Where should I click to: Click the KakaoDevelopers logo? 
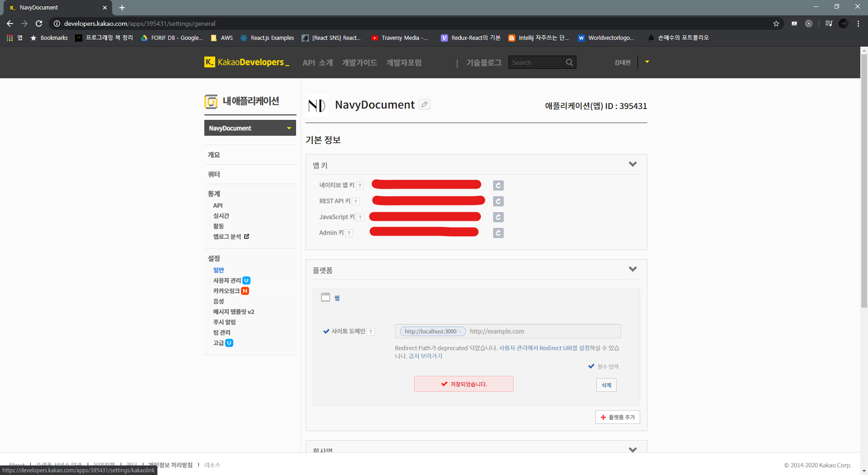[x=247, y=62]
